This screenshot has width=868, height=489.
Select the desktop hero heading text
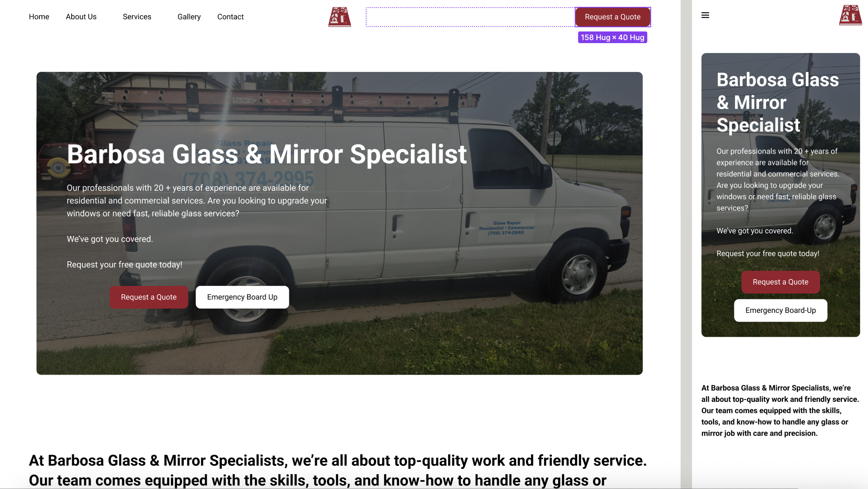(267, 154)
